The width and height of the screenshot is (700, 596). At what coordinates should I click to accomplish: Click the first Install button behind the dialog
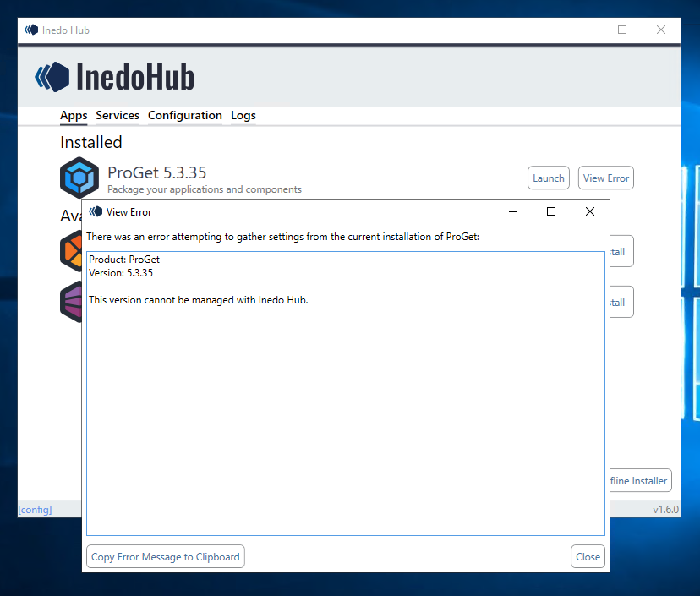click(x=621, y=251)
